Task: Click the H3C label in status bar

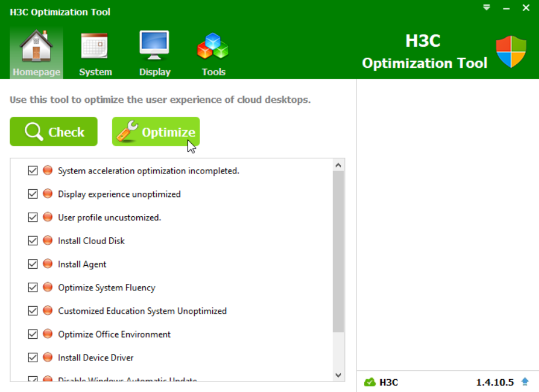Action: (x=389, y=382)
